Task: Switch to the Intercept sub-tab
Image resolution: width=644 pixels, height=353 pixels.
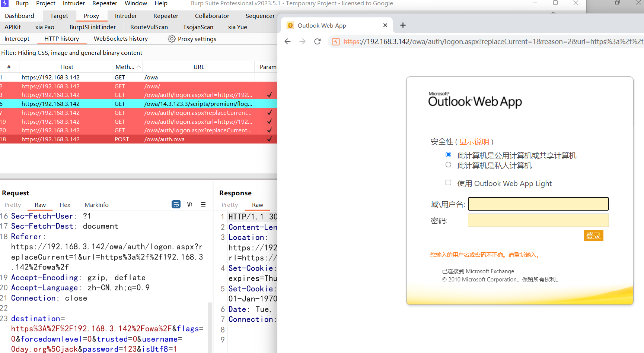Action: click(17, 39)
